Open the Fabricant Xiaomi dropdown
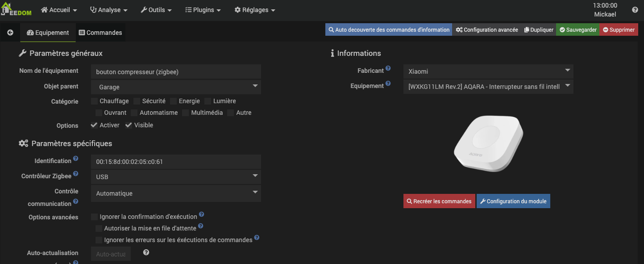 [x=488, y=71]
